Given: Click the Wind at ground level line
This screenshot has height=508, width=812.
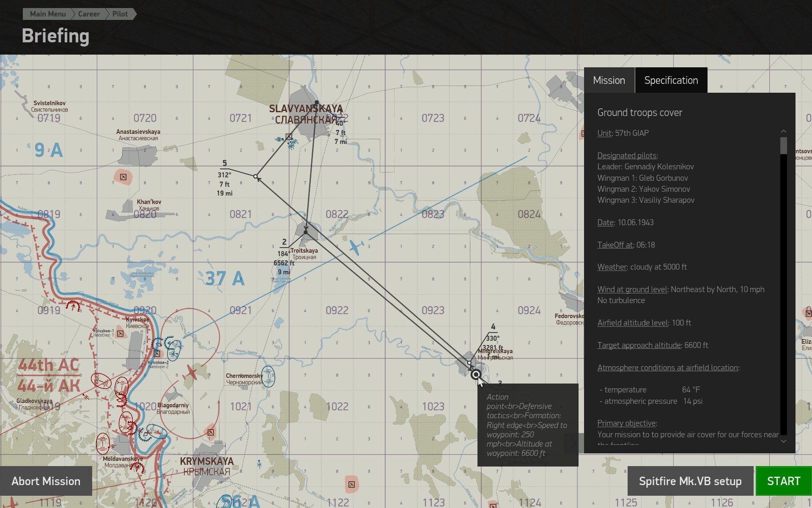Looking at the screenshot, I should click(681, 289).
